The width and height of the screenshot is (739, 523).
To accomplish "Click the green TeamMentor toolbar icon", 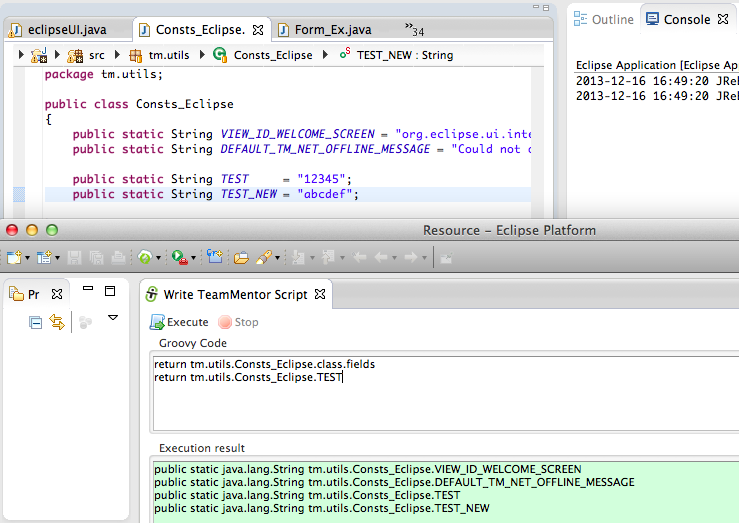I will point(145,257).
